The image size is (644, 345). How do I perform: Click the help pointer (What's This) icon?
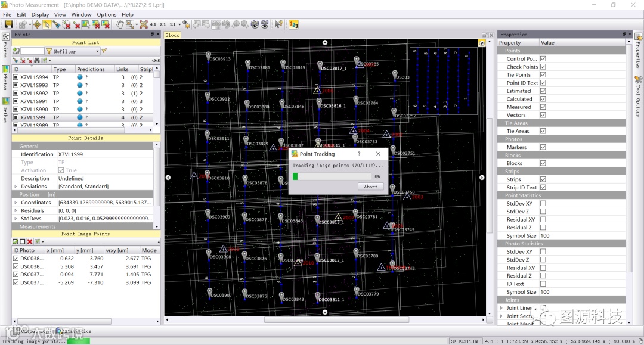(278, 24)
